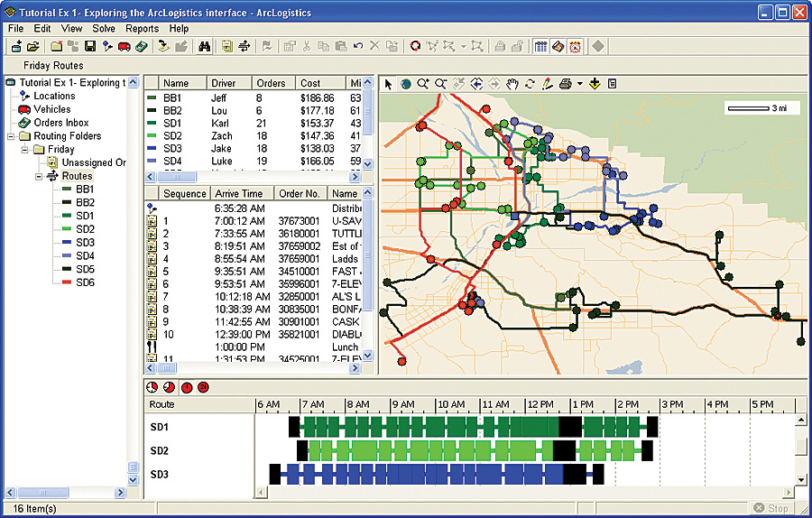
Task: Click the binoculars Find icon
Action: click(205, 47)
